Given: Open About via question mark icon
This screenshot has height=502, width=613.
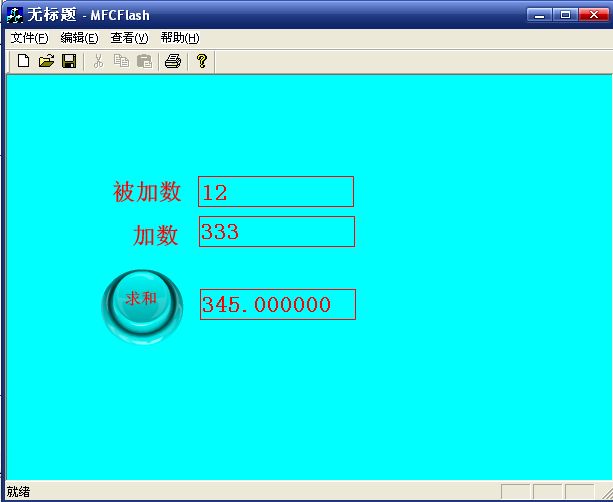Looking at the screenshot, I should pyautogui.click(x=202, y=61).
